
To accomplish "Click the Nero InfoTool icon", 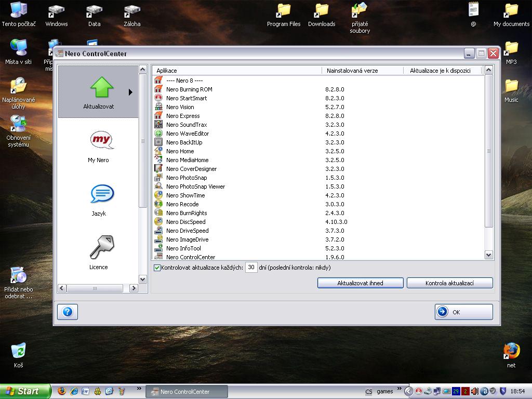I will pos(158,248).
